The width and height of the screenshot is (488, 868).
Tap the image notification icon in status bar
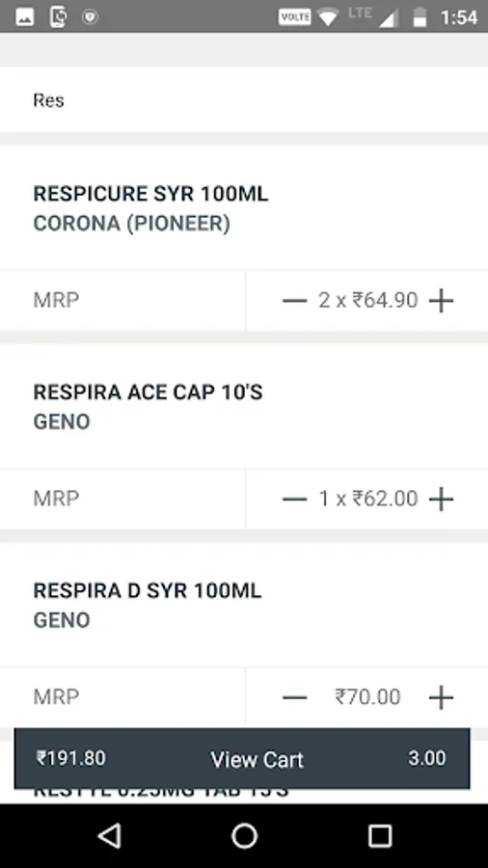(x=24, y=17)
